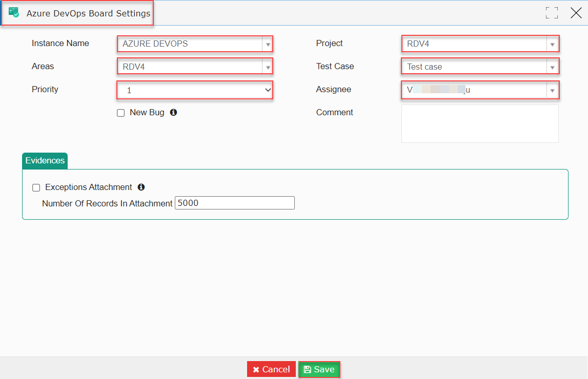Open the Priority select list
Screen dimensions: 588x379
click(195, 90)
